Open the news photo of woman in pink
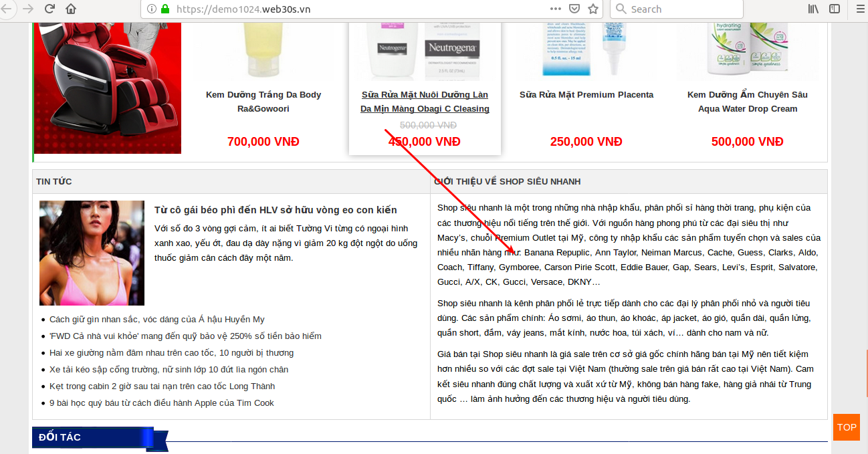This screenshot has height=454, width=868. (x=92, y=253)
